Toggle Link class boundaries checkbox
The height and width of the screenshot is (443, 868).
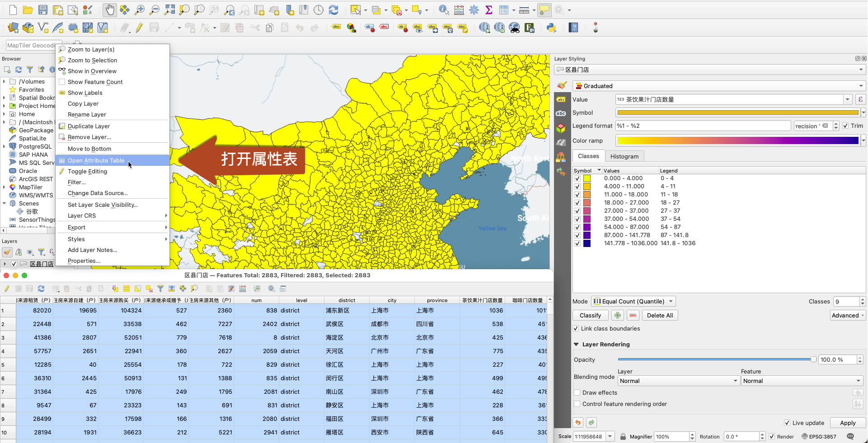point(576,329)
